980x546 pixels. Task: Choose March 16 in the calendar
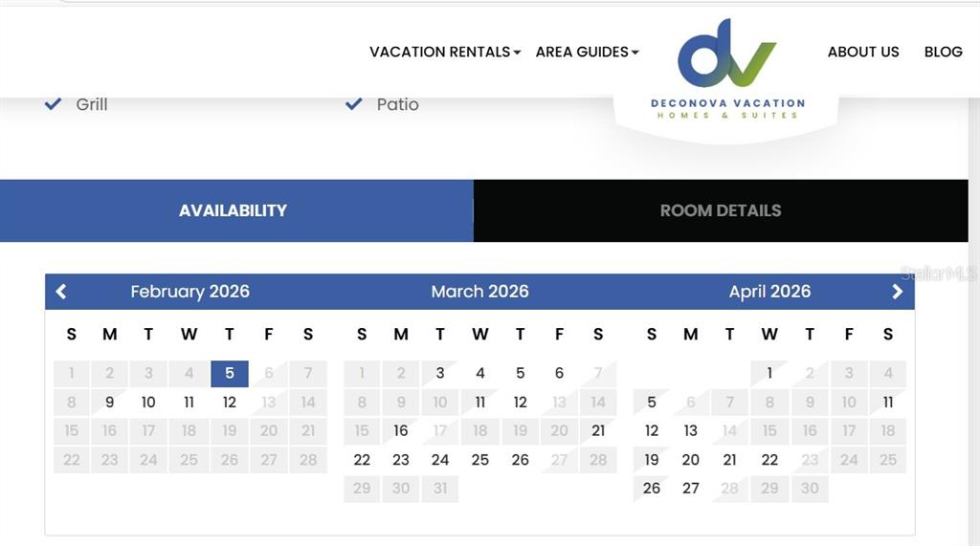tap(401, 431)
